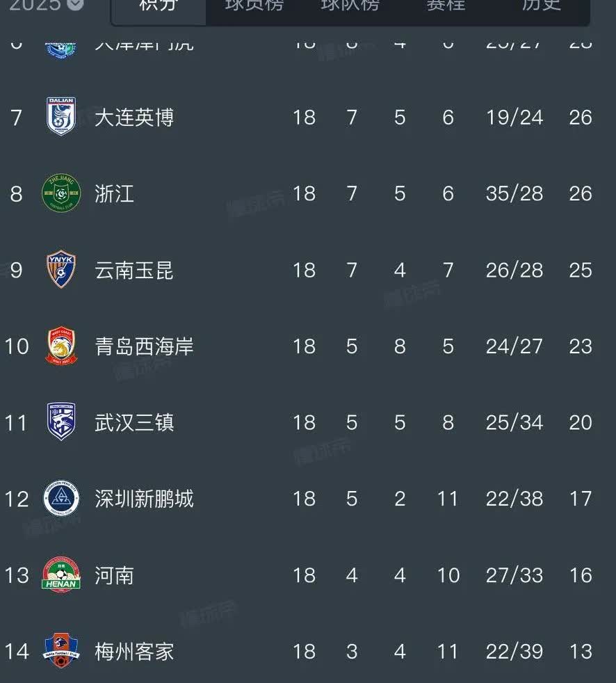This screenshot has height=683, width=616.
Task: Open the 大连英博 team page link
Action: pos(134,117)
